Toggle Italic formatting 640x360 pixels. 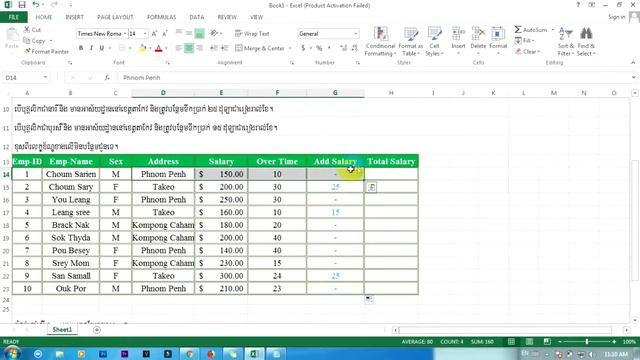(91, 48)
